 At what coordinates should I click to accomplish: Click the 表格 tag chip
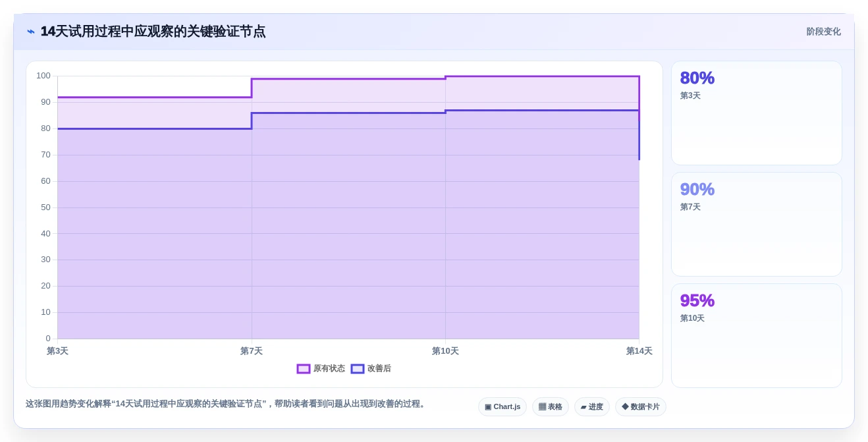point(551,407)
